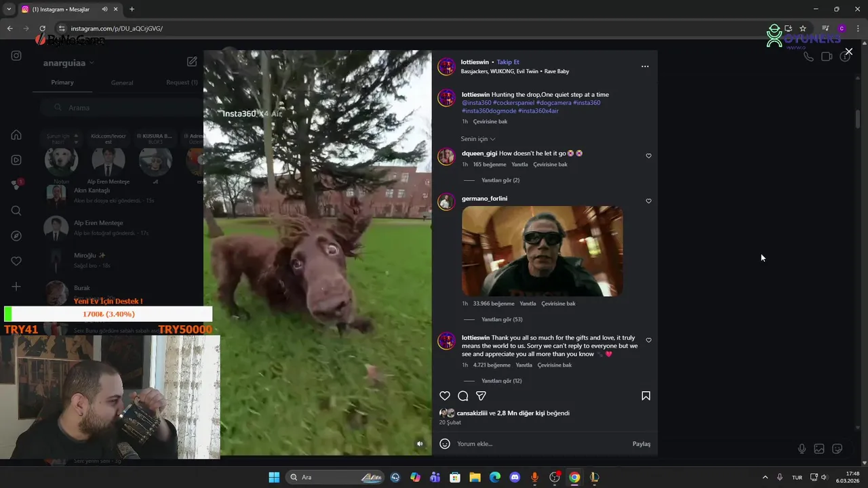
Task: Show hidden system tray icons
Action: coord(765,477)
